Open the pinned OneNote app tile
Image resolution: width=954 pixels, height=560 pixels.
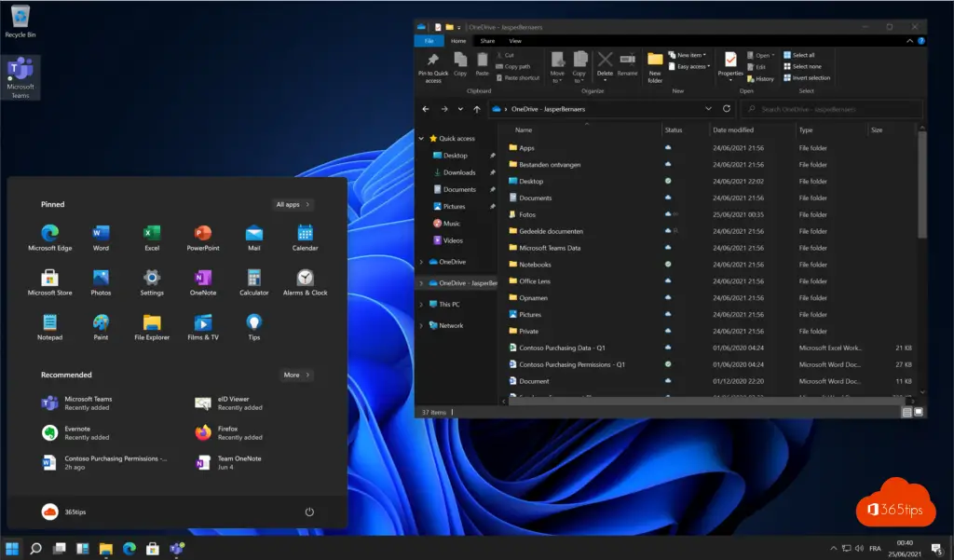(203, 282)
